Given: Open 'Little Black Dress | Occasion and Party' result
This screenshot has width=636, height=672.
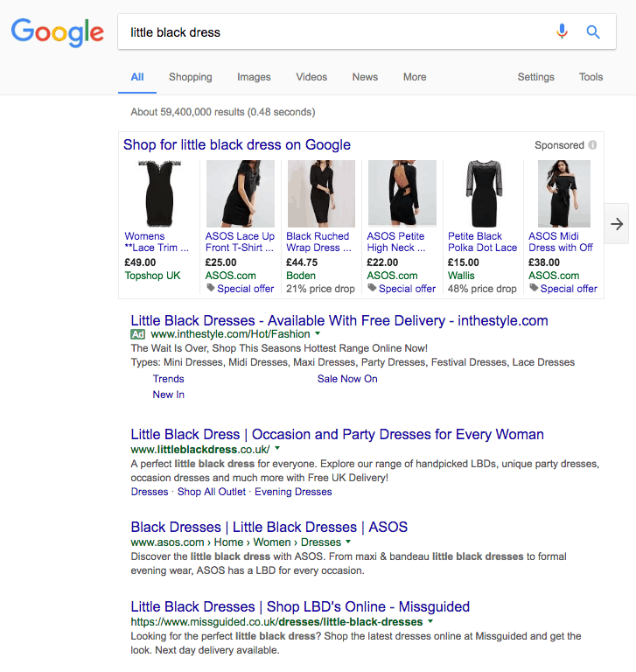Looking at the screenshot, I should pyautogui.click(x=338, y=435).
